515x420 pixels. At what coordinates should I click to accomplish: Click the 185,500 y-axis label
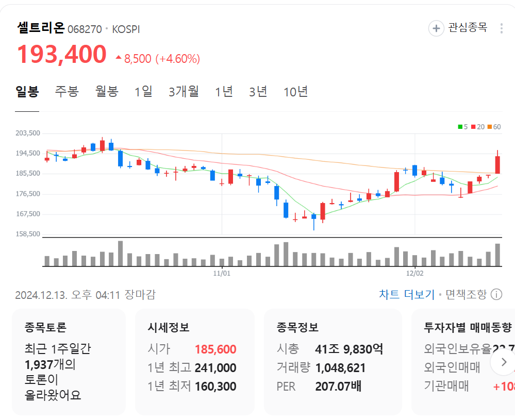click(x=28, y=173)
